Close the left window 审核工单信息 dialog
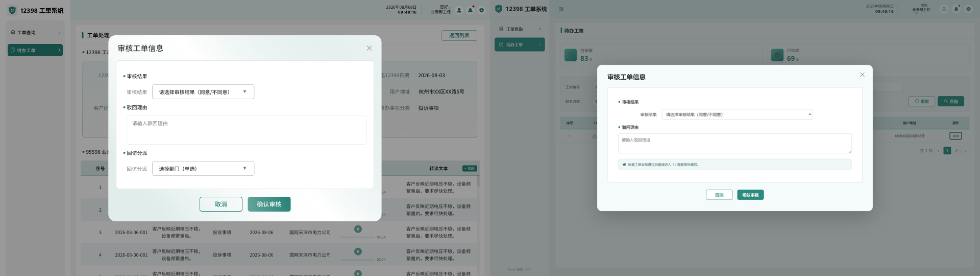 [369, 48]
